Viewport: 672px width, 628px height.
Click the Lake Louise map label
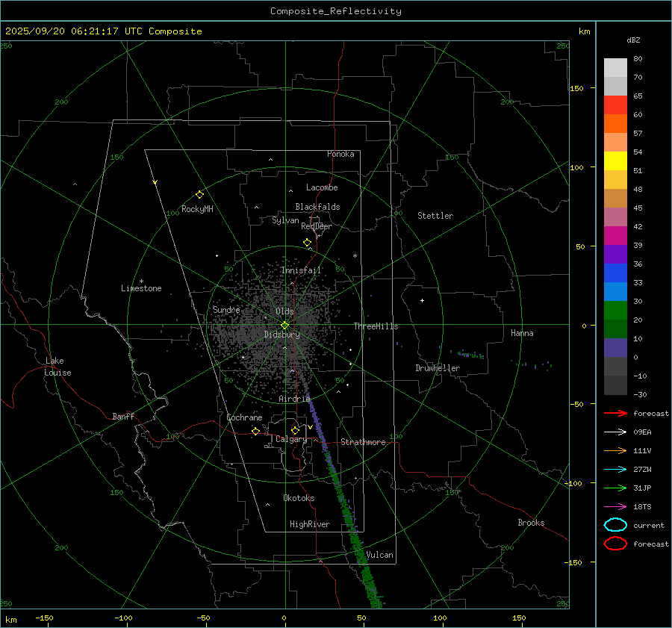57,367
